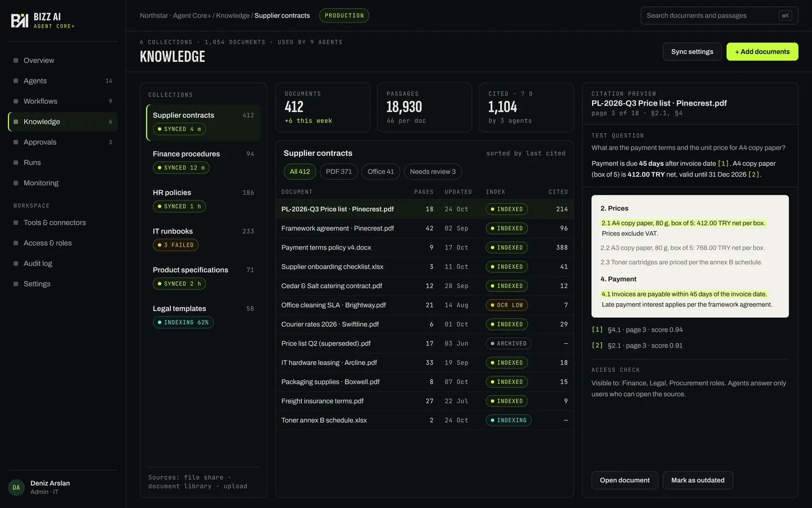Open Monitoring from the sidebar
The width and height of the screenshot is (812, 508).
pyautogui.click(x=63, y=183)
